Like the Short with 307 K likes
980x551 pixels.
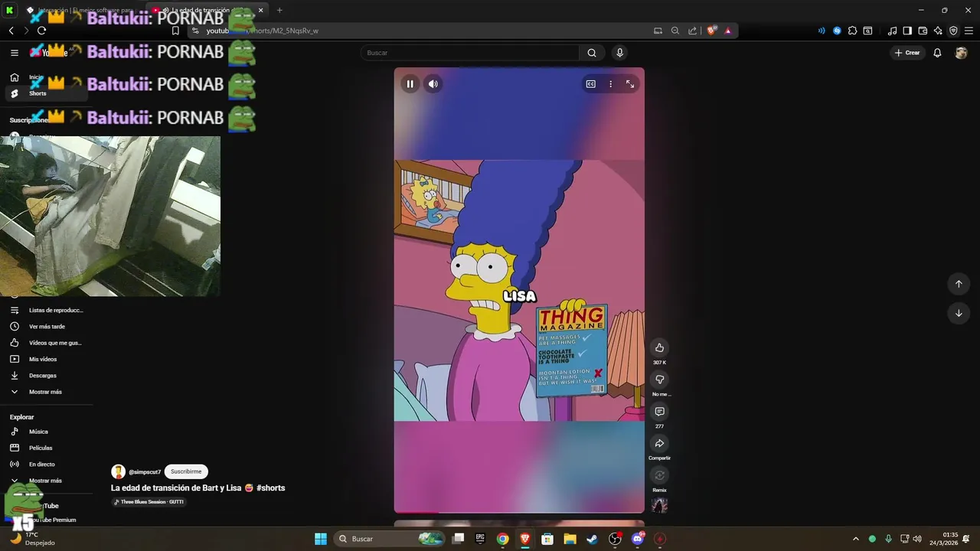point(659,347)
